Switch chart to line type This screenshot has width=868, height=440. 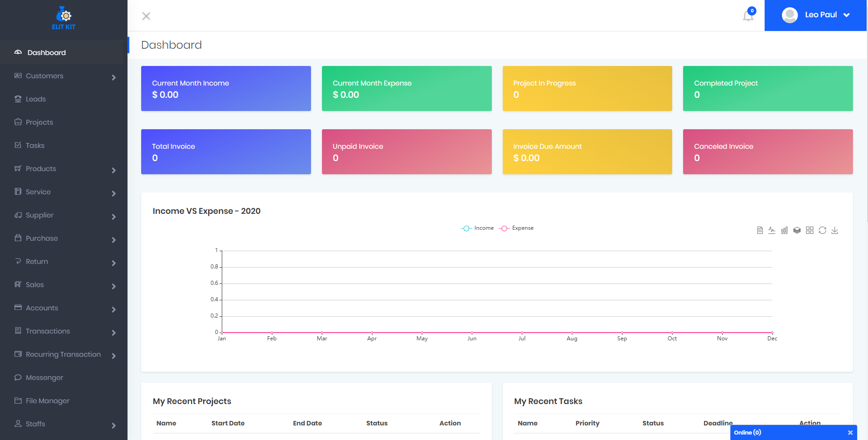[x=772, y=230]
